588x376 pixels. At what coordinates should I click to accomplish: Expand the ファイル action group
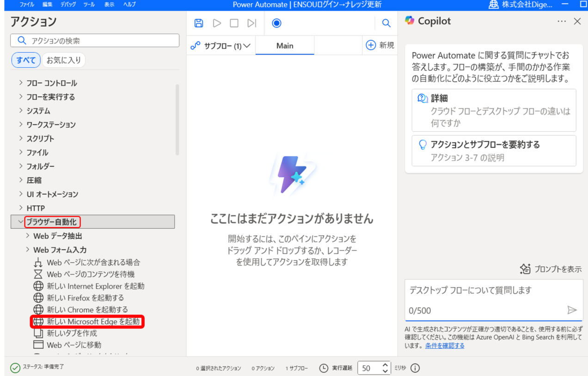pyautogui.click(x=21, y=152)
